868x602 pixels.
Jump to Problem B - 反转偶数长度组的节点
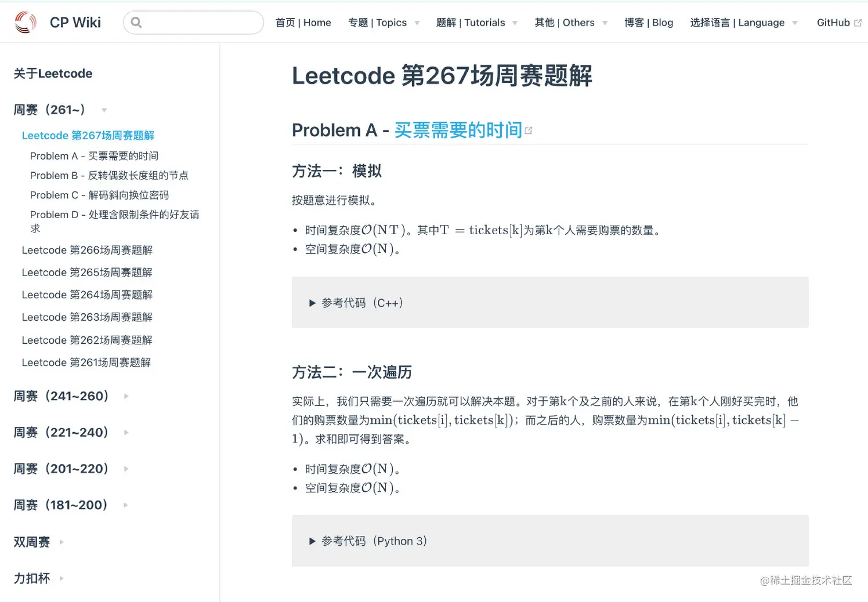click(109, 176)
